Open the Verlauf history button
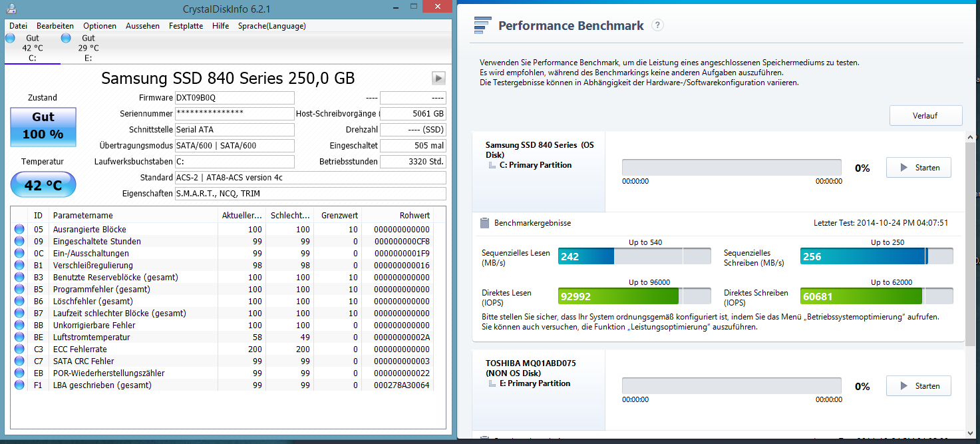The image size is (980, 444). tap(925, 115)
